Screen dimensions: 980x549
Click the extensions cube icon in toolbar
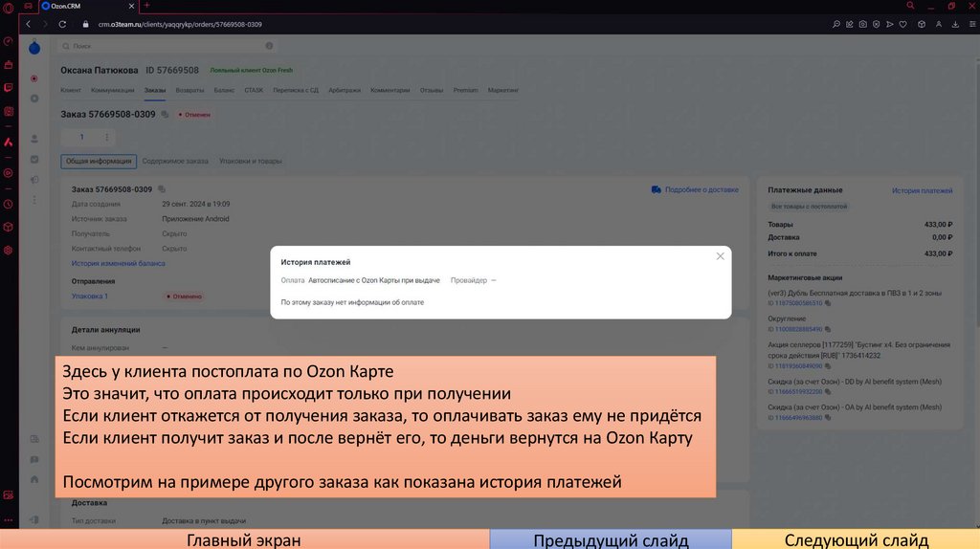click(922, 24)
